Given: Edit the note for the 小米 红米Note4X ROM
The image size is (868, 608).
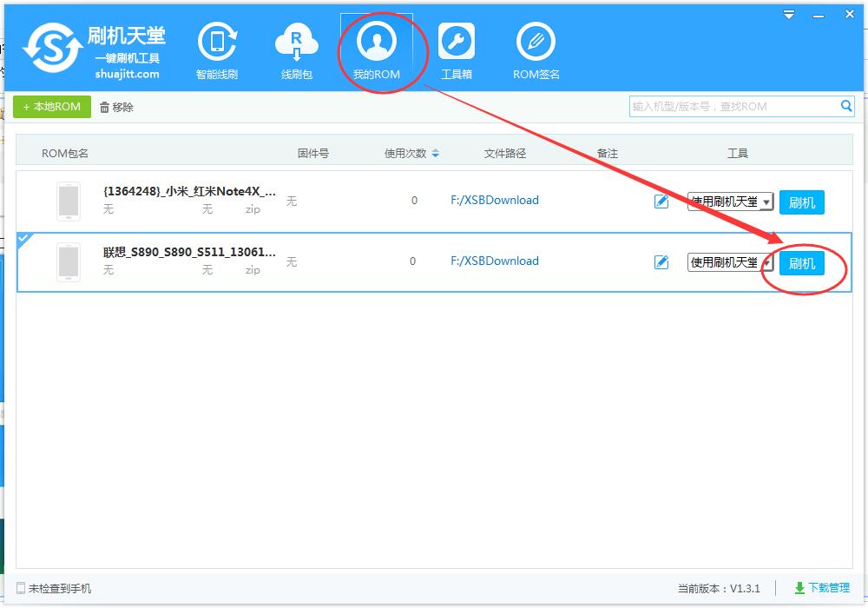Looking at the screenshot, I should 661,202.
